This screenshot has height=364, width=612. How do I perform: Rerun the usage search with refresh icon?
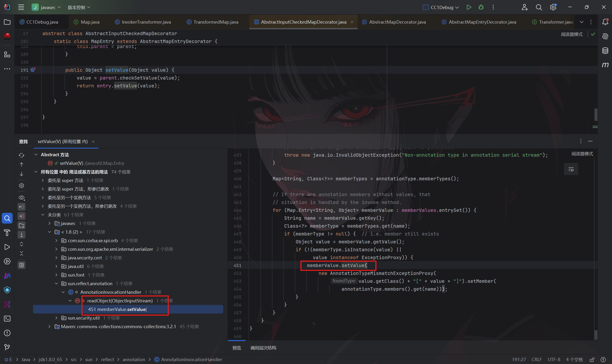click(22, 155)
